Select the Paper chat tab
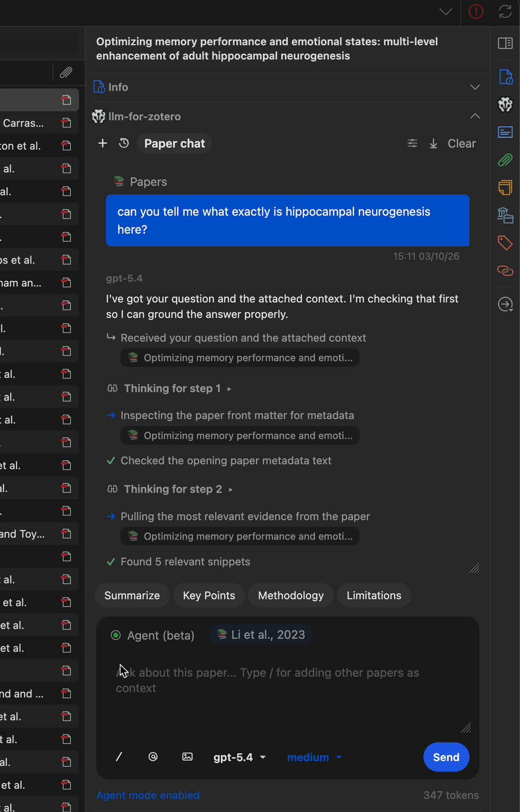The image size is (520, 812). (x=174, y=144)
